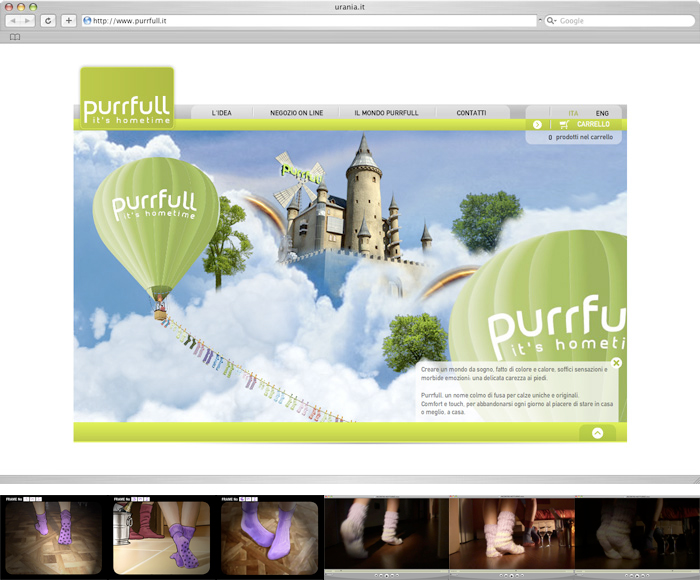The width and height of the screenshot is (700, 580).
Task: Open the first storyboard frame with polka-dot socks
Action: coord(54,537)
